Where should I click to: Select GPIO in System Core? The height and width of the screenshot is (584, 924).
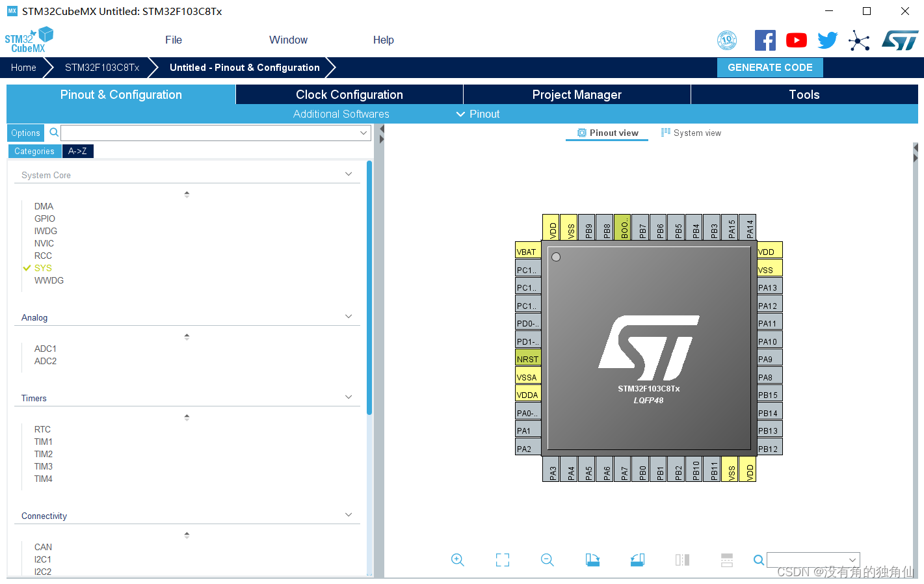click(x=45, y=219)
